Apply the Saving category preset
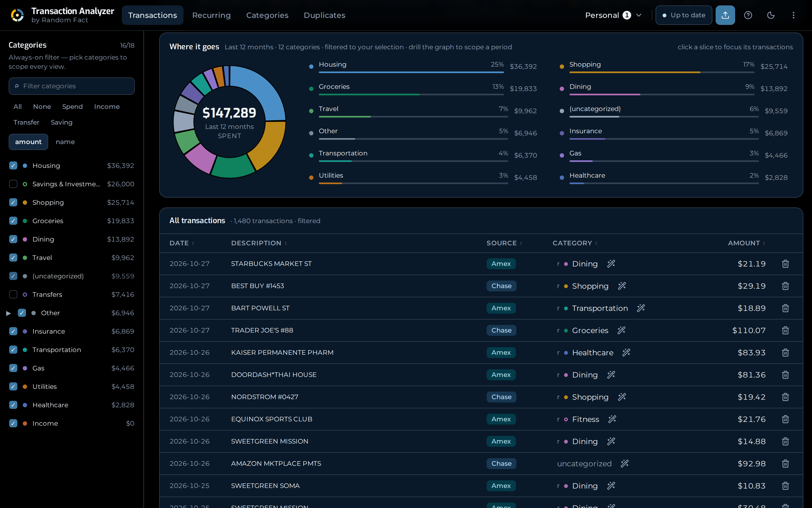Viewport: 812px width, 508px height. [61, 122]
